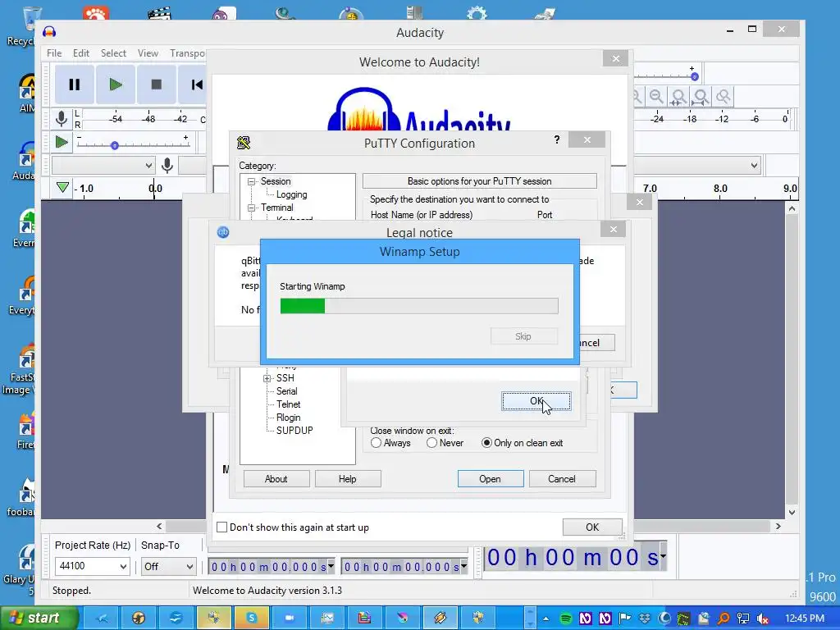This screenshot has width=840, height=630.
Task: Click the Play-at-Speed green arrow icon
Action: [x=62, y=143]
